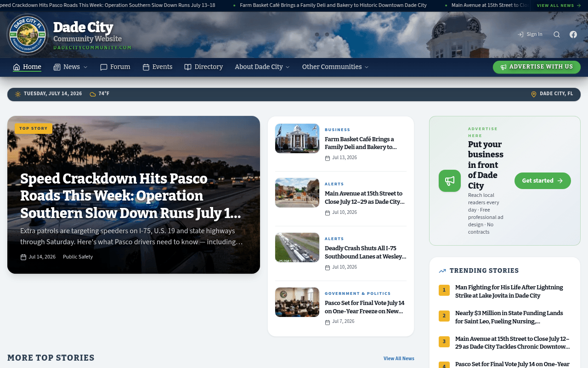
Task: Click the Public Safety category tag
Action: click(78, 257)
